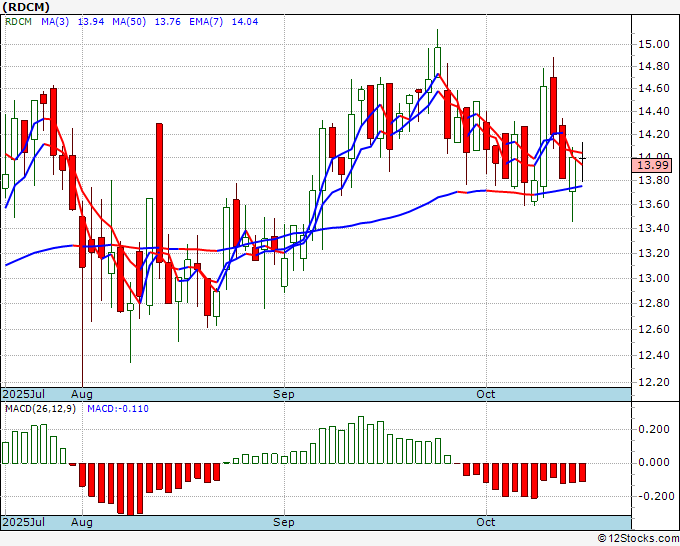Click the 13.40 price axis label
The width and height of the screenshot is (680, 546).
pyautogui.click(x=654, y=229)
